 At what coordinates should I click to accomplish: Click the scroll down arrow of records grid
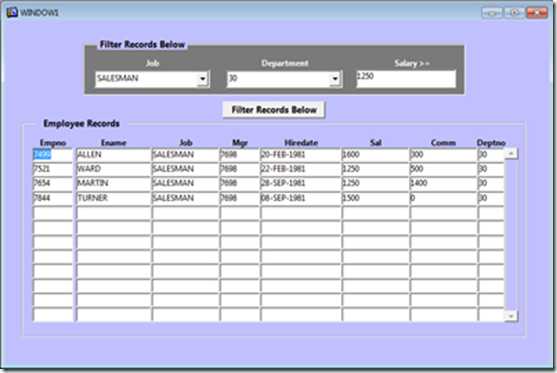(511, 316)
